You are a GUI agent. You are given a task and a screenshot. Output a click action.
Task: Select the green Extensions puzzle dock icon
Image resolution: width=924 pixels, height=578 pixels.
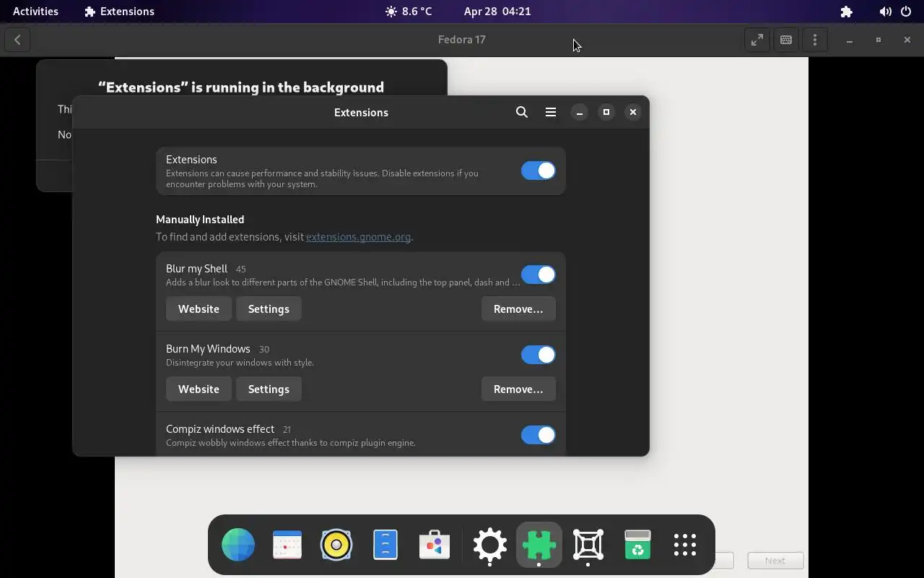click(x=539, y=545)
